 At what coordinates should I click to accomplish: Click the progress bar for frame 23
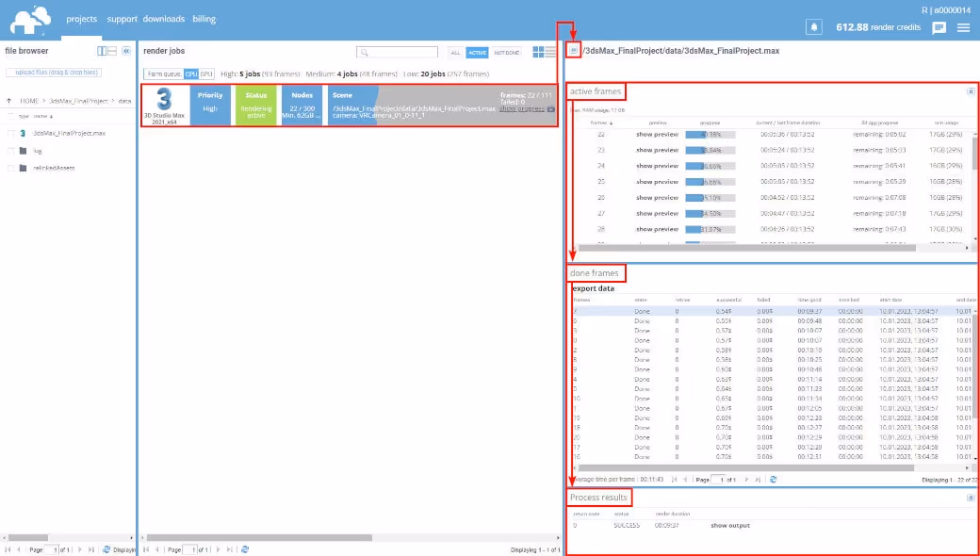click(x=710, y=150)
